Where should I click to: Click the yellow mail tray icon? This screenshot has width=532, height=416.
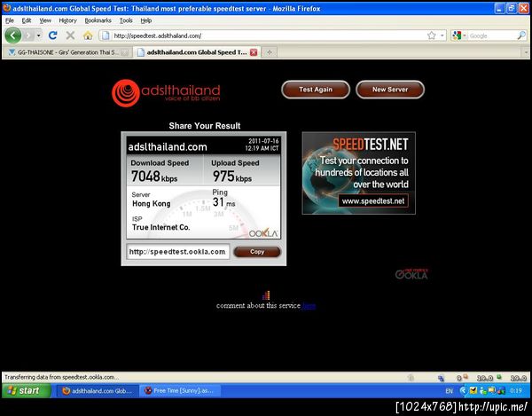[473, 390]
